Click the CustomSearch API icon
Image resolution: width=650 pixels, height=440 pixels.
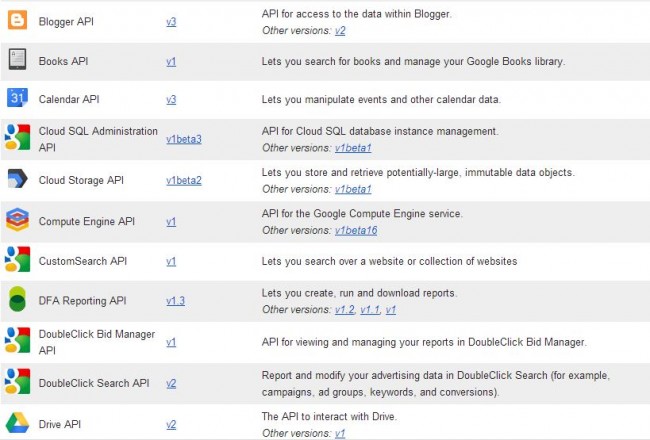[17, 259]
